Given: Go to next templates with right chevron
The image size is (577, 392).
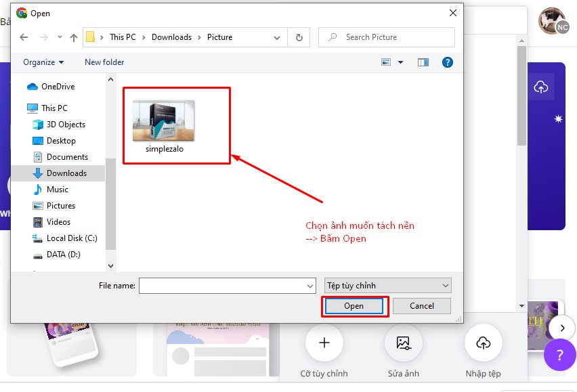Looking at the screenshot, I should (x=562, y=328).
